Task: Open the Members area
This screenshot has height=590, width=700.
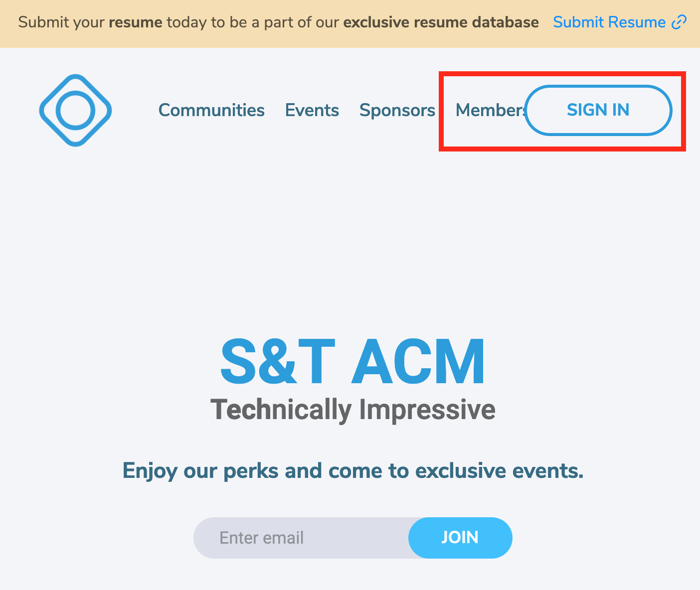Action: coord(489,110)
